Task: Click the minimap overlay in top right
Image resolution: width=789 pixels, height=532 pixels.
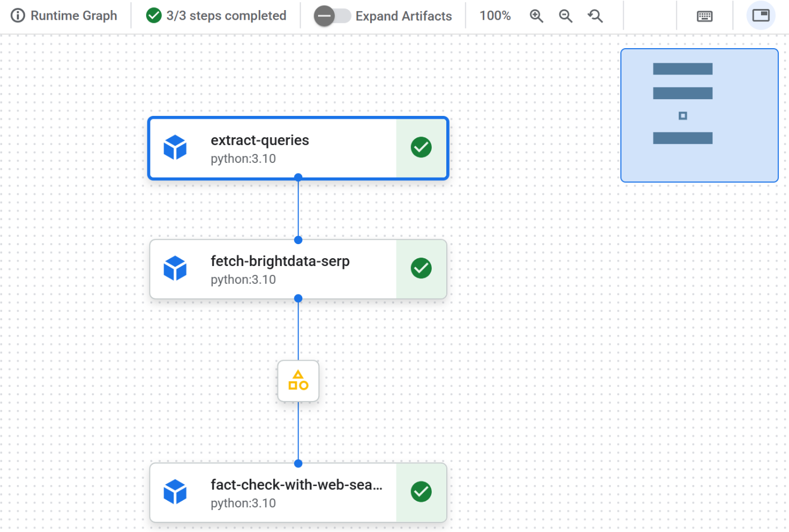Action: [699, 115]
